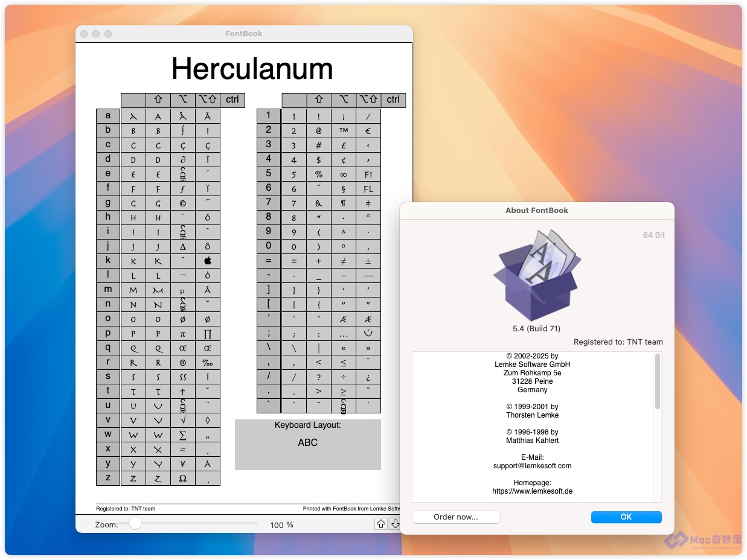
Task: Click the 100 % zoom value
Action: (x=281, y=525)
